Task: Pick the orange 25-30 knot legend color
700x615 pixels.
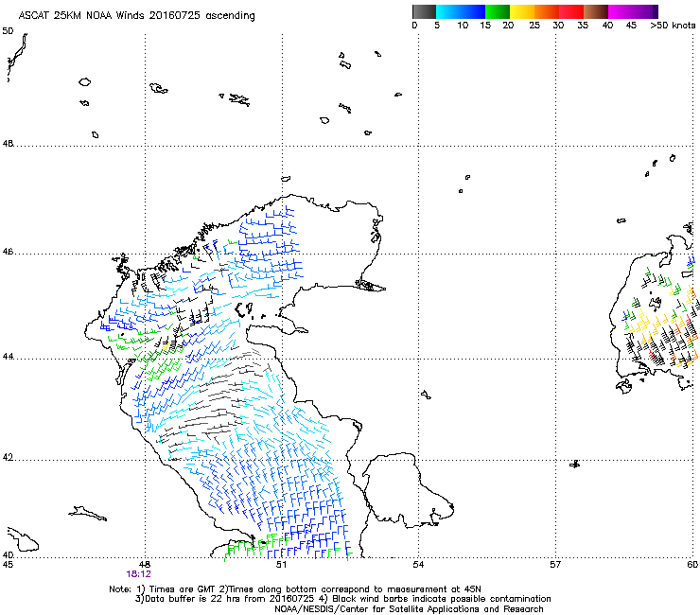Action: coord(547,11)
